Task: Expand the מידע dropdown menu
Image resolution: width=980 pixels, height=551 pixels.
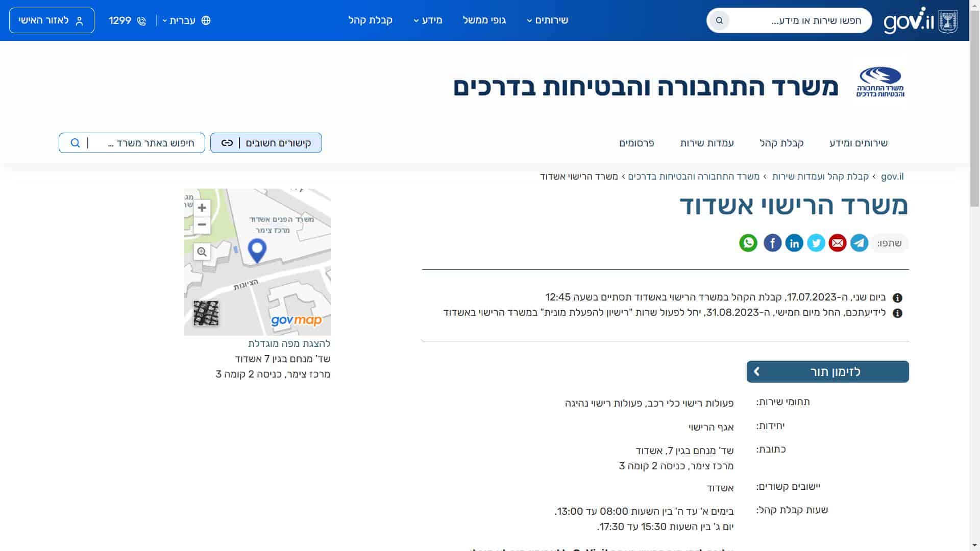Action: coord(428,20)
